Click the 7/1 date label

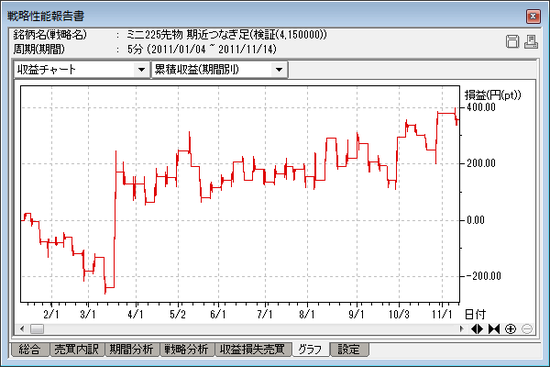pyautogui.click(x=265, y=314)
